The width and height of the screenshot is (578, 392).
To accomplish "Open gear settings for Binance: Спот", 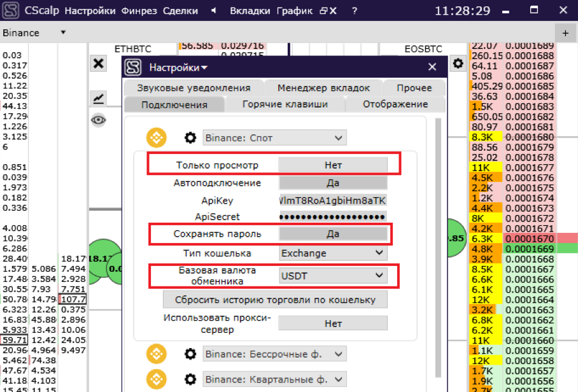I will pos(190,138).
